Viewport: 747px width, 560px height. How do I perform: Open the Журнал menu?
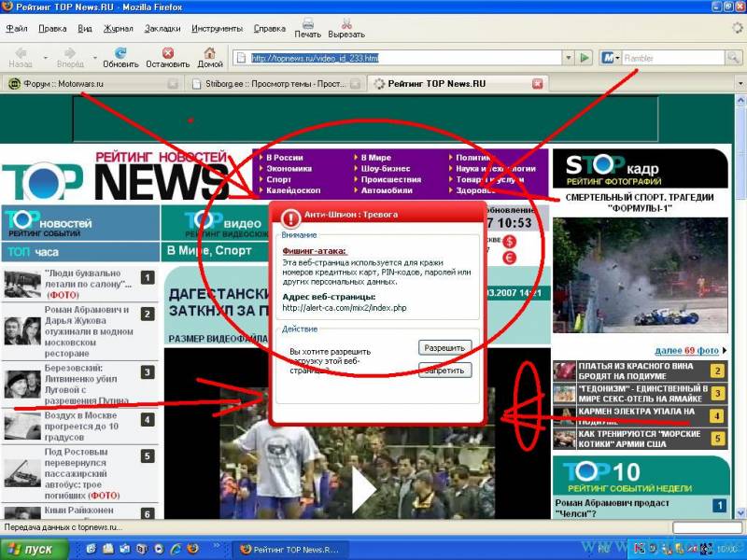point(119,29)
